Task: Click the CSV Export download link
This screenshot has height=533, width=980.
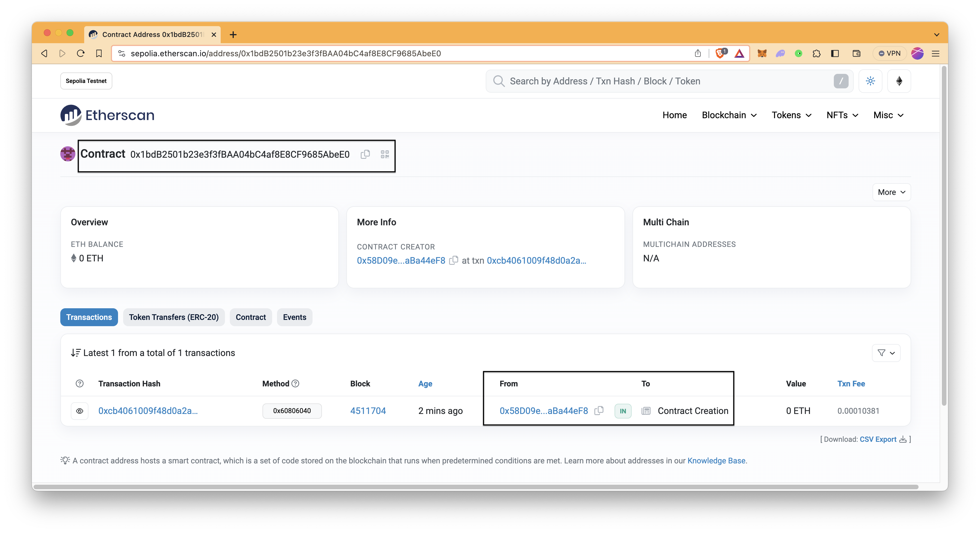Action: click(878, 439)
